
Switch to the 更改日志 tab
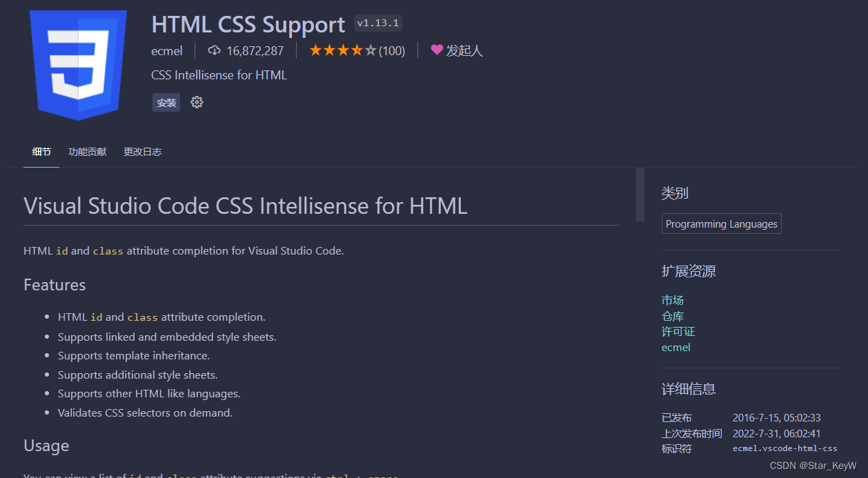(x=142, y=152)
